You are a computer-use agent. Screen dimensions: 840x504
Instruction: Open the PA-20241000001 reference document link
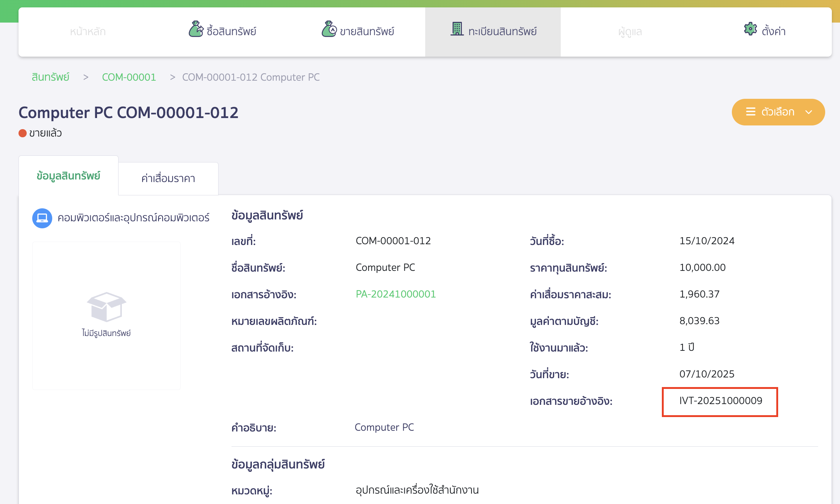[x=396, y=294]
